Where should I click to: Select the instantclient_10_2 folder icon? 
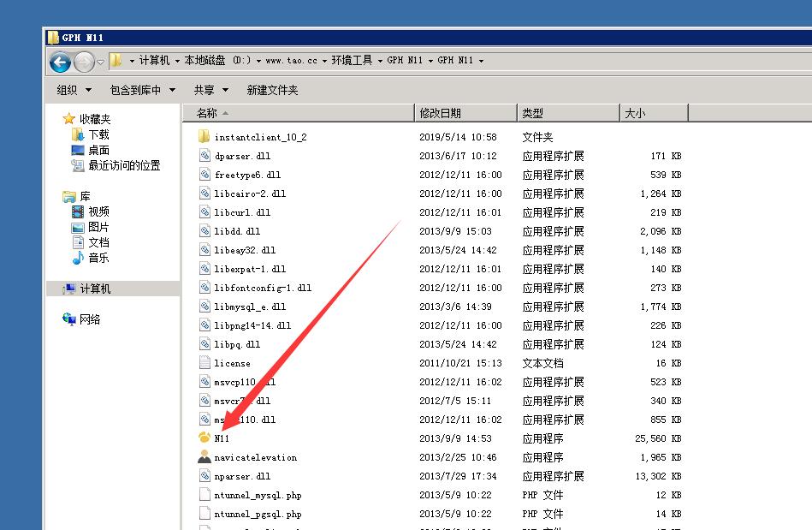point(204,137)
